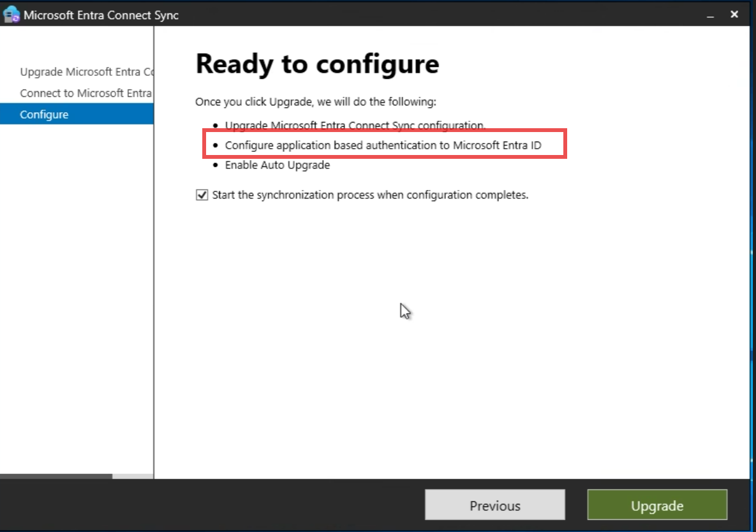Disable starting synchronization when configuration completes
This screenshot has height=532, width=756.
click(202, 195)
